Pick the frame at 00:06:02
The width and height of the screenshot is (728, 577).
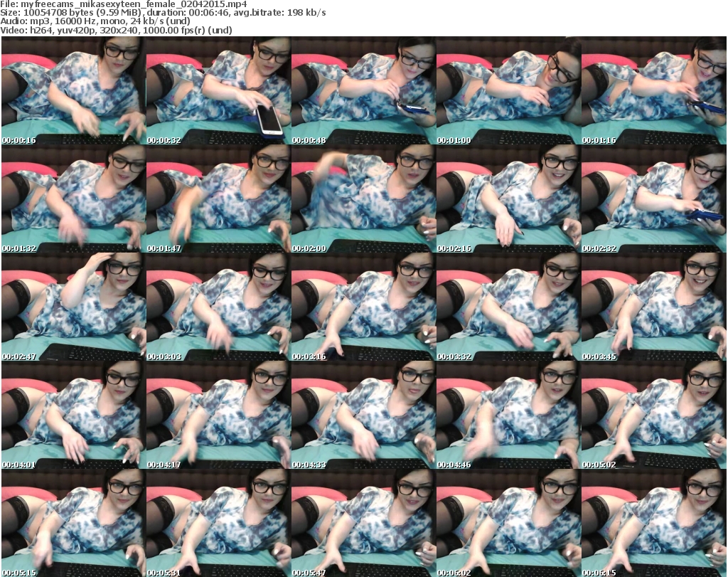point(508,523)
